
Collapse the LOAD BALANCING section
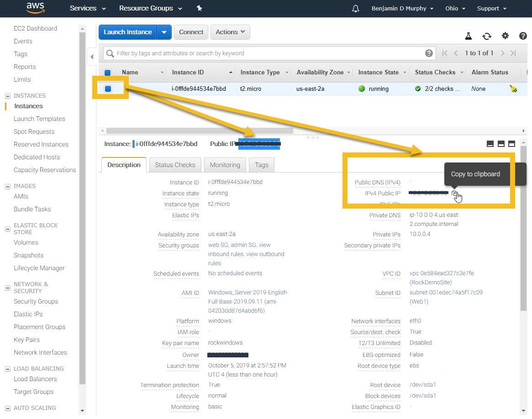(x=8, y=369)
